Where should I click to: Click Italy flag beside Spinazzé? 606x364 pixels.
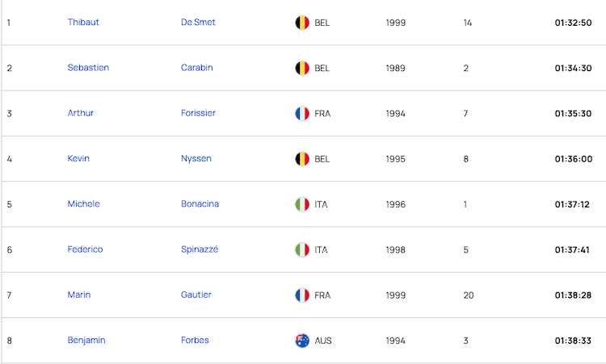click(x=302, y=249)
